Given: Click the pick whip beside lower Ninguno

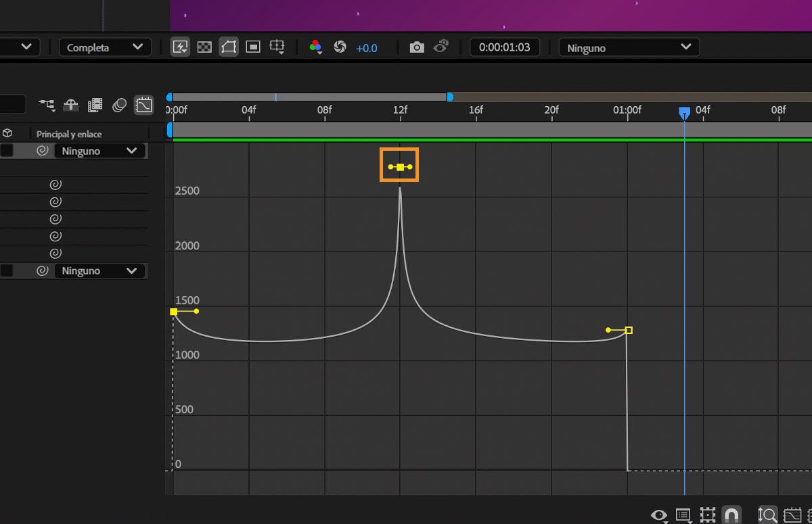Looking at the screenshot, I should 42,270.
